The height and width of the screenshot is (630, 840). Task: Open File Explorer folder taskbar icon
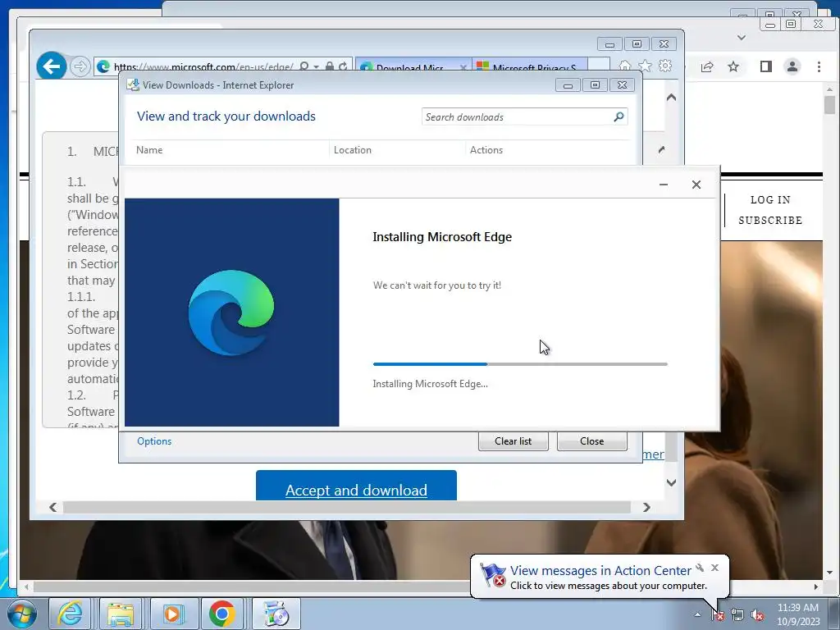tap(121, 614)
